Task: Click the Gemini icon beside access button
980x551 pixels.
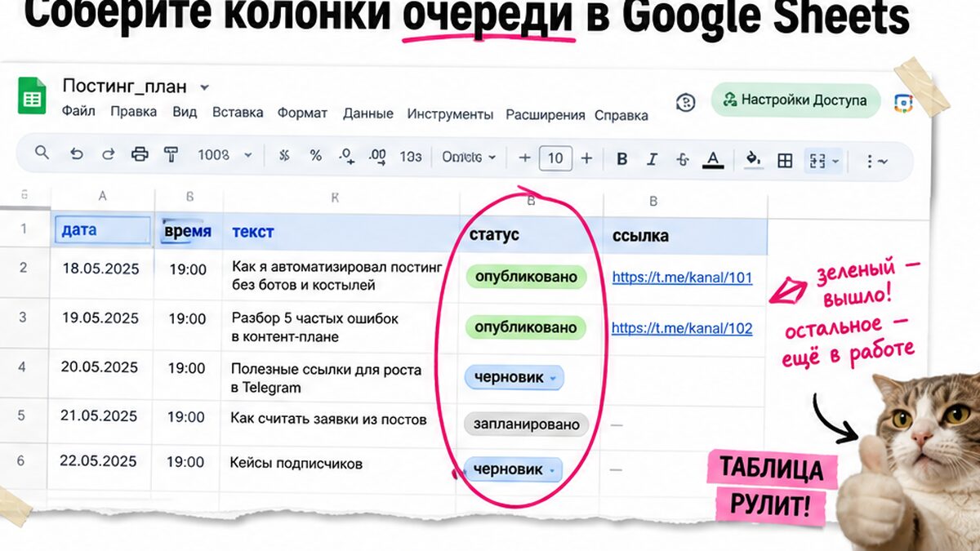Action: click(x=902, y=102)
